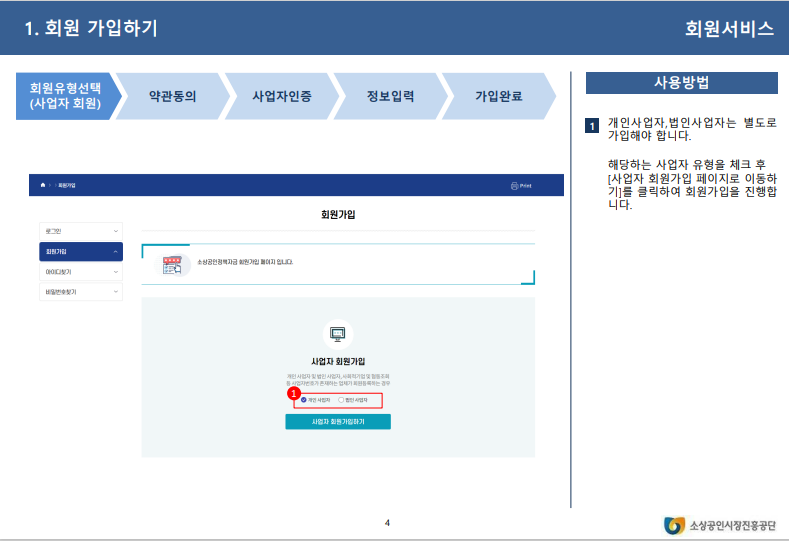Click the 사업자인증 step
Screen dimensions: 789x541
coord(282,96)
